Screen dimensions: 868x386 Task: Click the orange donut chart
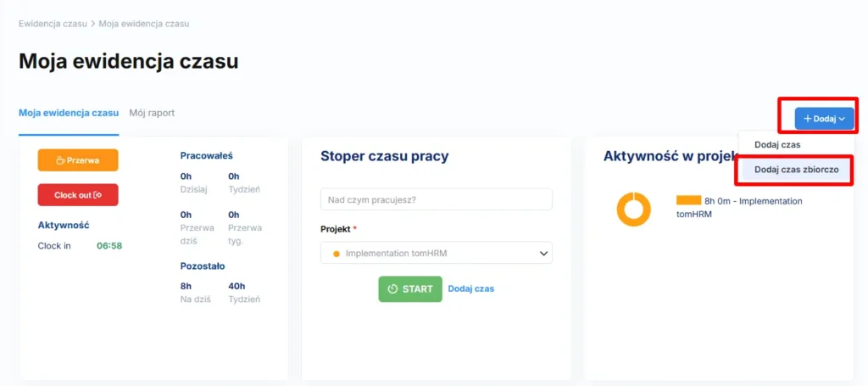tap(634, 210)
